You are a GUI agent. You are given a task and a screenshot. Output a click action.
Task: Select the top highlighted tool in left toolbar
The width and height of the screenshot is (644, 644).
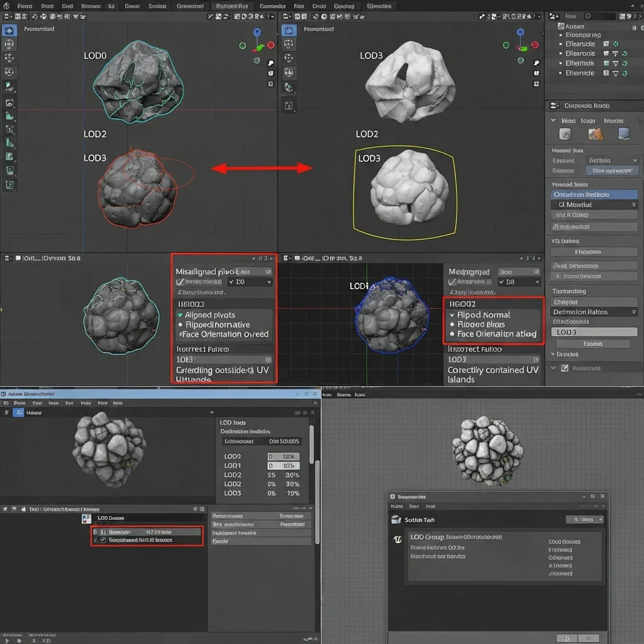coord(9,30)
